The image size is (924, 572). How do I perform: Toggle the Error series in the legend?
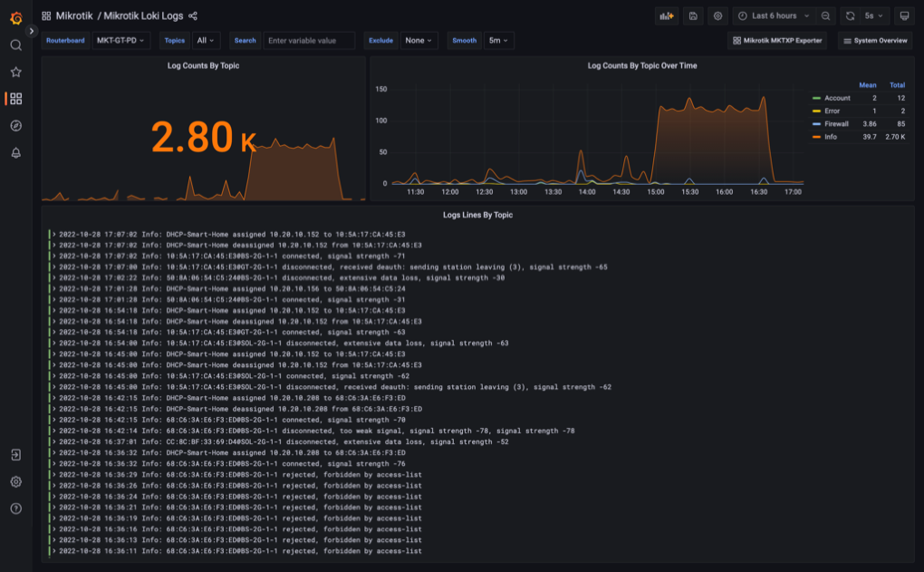coord(833,111)
